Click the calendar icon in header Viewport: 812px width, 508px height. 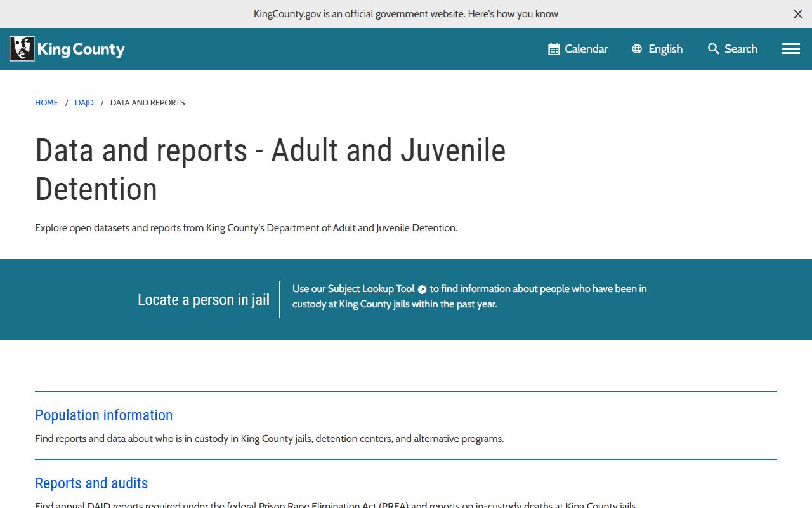click(x=554, y=49)
